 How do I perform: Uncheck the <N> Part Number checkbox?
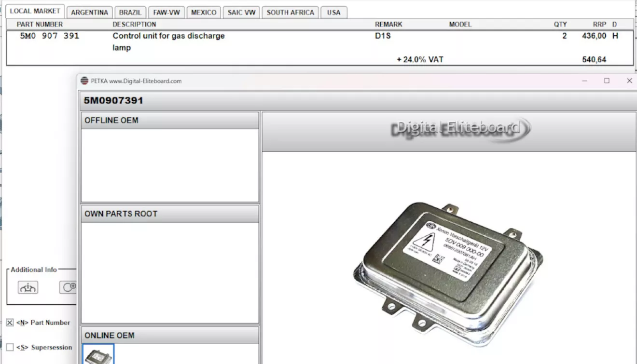pyautogui.click(x=10, y=323)
